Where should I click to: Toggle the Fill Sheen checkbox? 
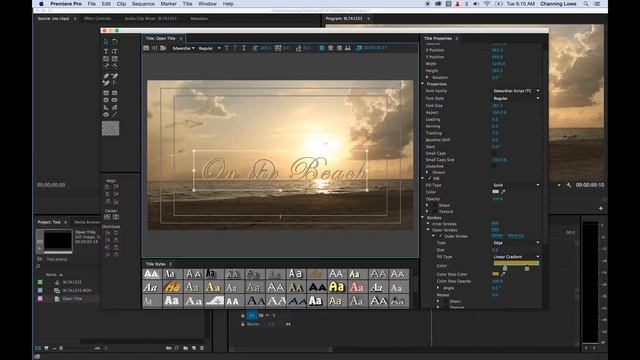(x=435, y=205)
